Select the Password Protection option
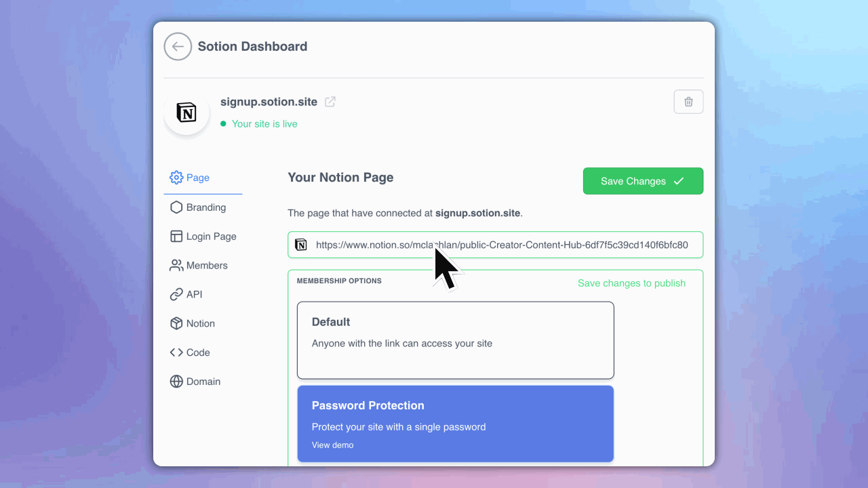Viewport: 868px width, 488px height. 455,424
